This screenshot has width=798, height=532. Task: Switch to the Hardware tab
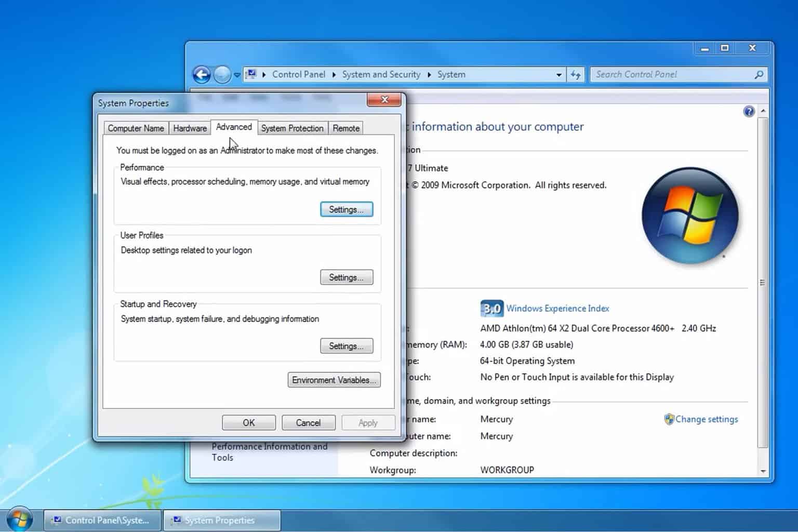coord(190,128)
